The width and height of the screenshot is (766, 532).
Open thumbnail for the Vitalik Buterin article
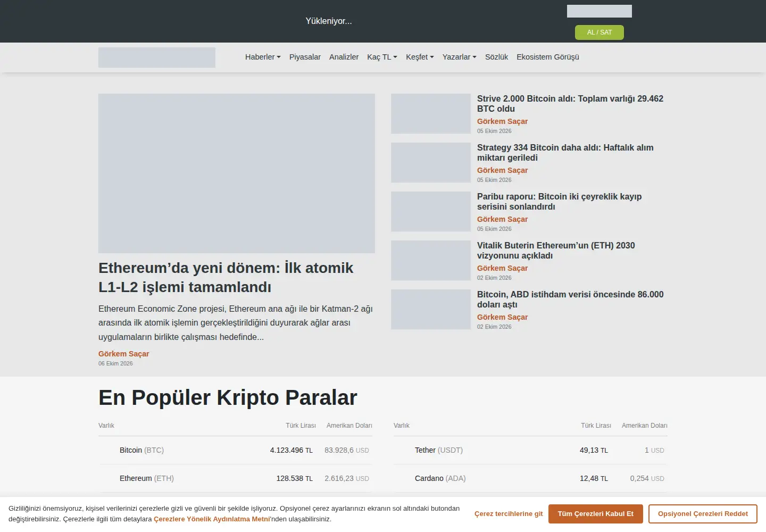pos(431,261)
